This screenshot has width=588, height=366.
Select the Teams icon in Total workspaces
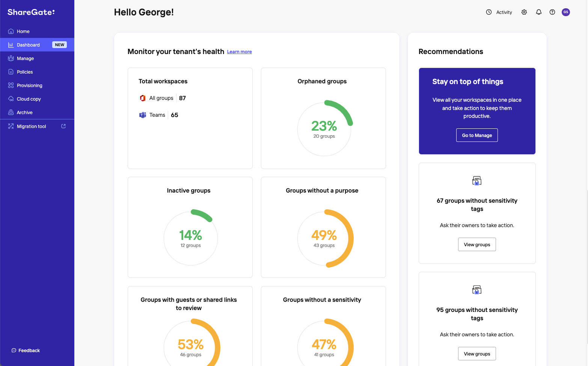(143, 115)
